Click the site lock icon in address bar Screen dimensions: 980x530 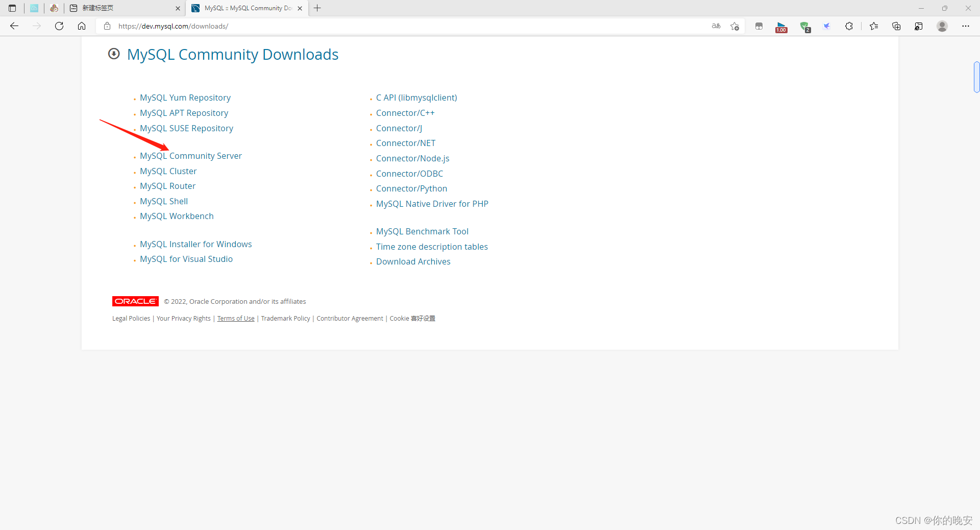pos(107,26)
